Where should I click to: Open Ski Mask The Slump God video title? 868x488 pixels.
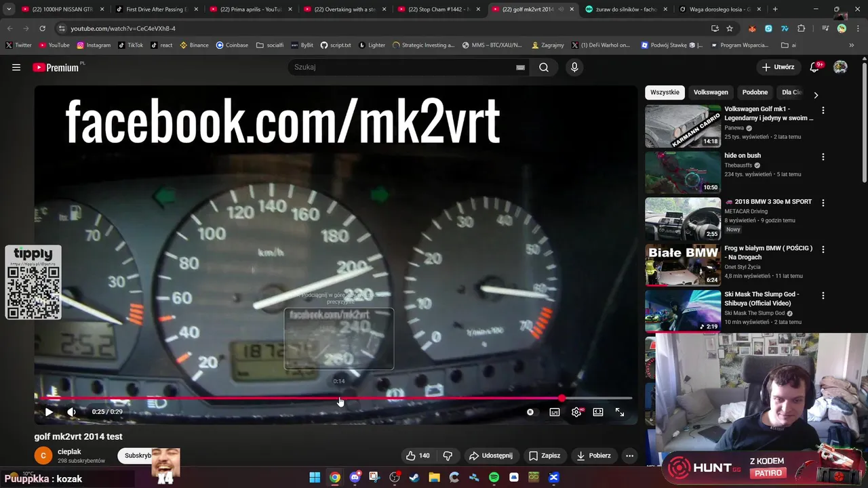coord(763,299)
